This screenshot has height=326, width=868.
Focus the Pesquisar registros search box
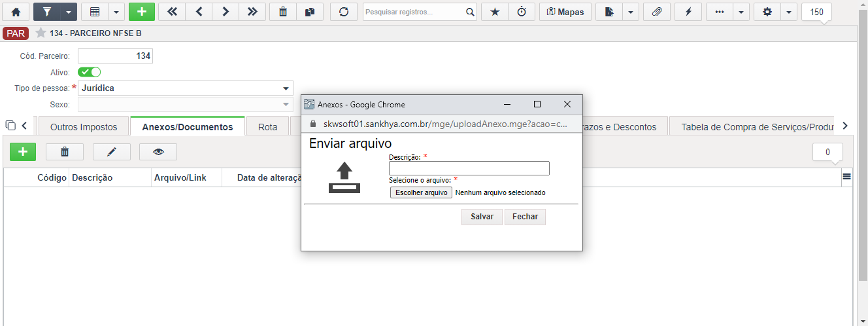coord(414,12)
